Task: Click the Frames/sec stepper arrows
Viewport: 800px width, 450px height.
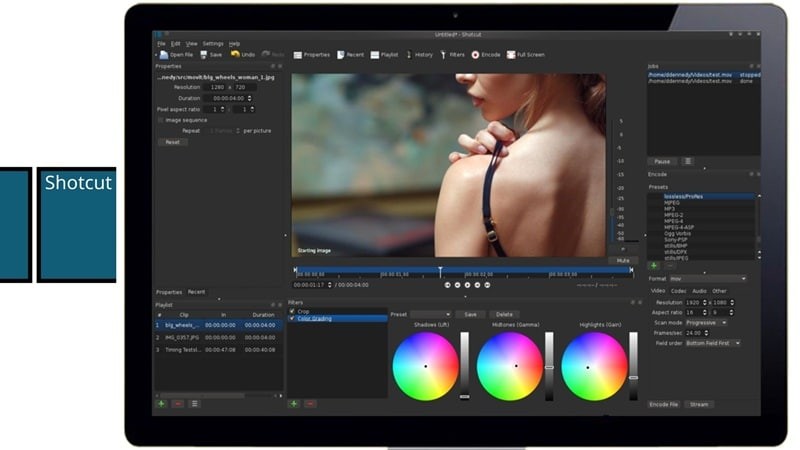Action: click(x=707, y=333)
